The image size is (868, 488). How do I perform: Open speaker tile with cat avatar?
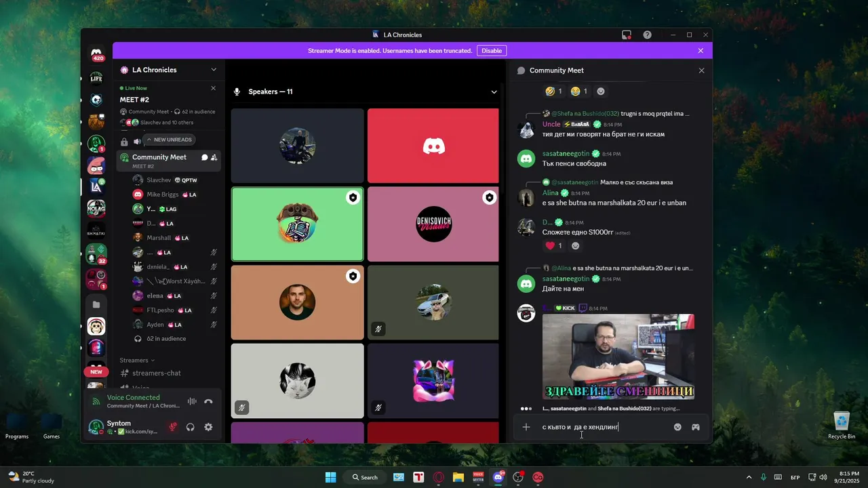coord(297,380)
